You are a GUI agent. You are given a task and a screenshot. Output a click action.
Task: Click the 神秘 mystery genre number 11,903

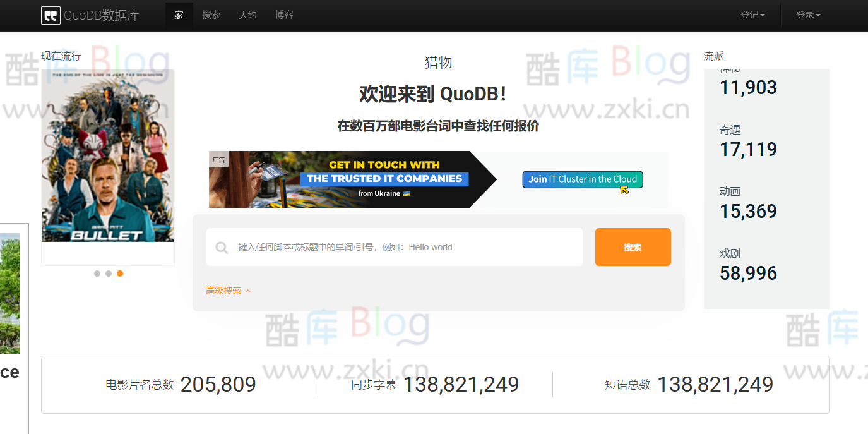tap(748, 87)
